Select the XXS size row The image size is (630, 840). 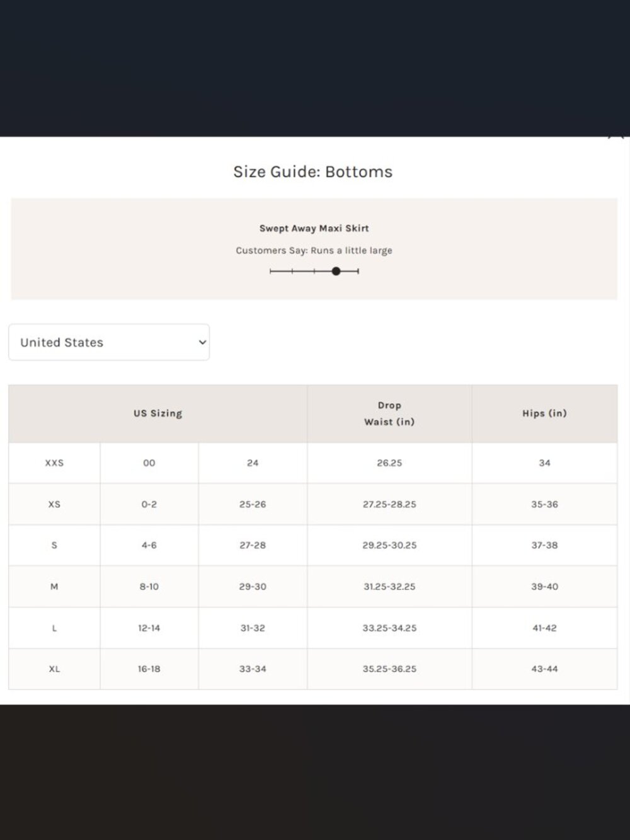click(x=313, y=463)
